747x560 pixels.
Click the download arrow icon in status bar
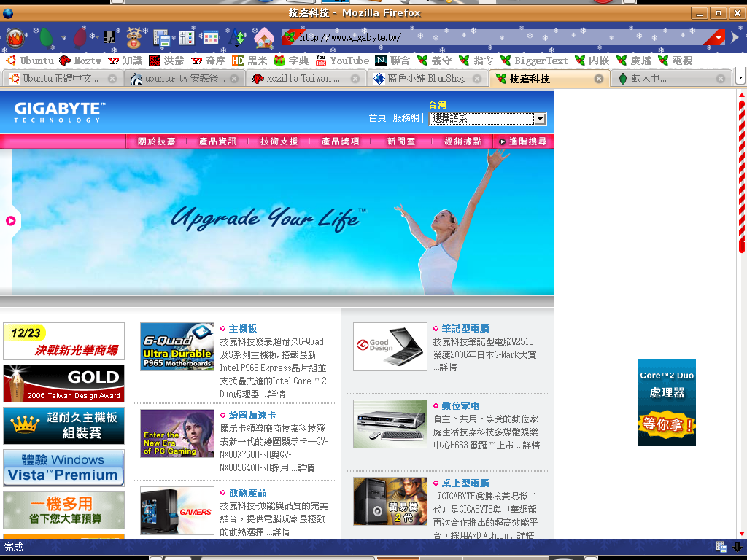[x=738, y=547]
